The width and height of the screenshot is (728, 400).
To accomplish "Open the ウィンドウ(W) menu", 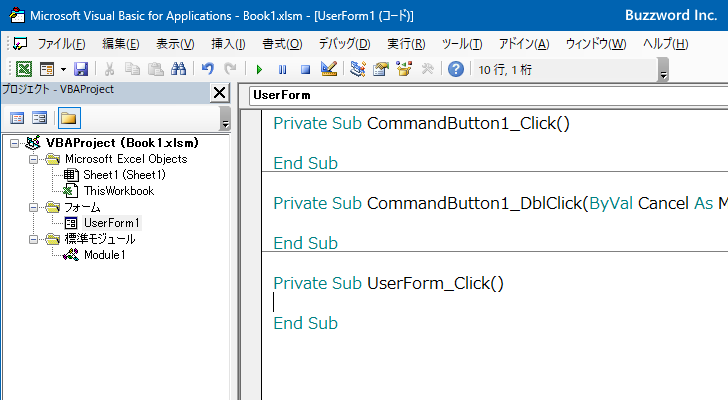I will [x=596, y=44].
